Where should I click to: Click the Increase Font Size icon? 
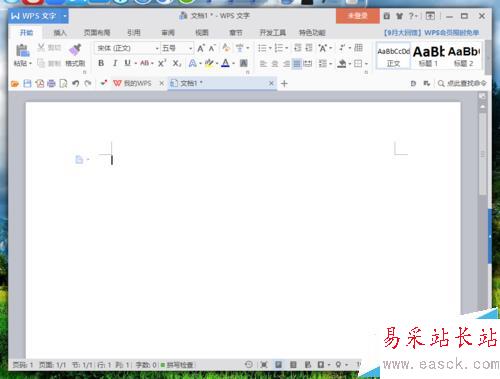[x=201, y=48]
